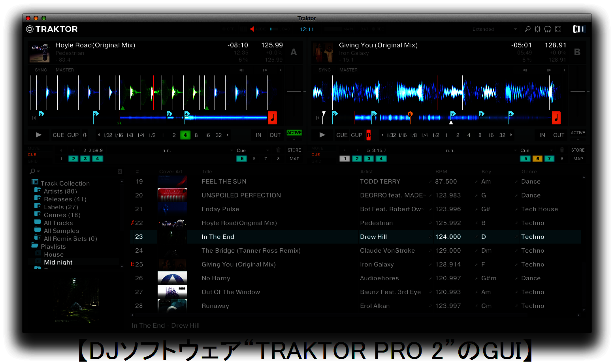614x364 pixels.
Task: Toggle loop size 4 on Deck A
Action: (x=185, y=135)
